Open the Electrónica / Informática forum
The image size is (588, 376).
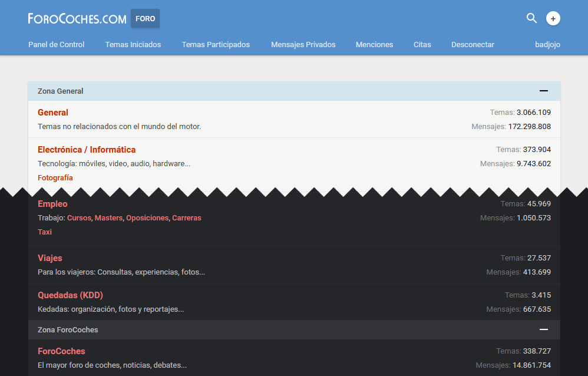(87, 149)
